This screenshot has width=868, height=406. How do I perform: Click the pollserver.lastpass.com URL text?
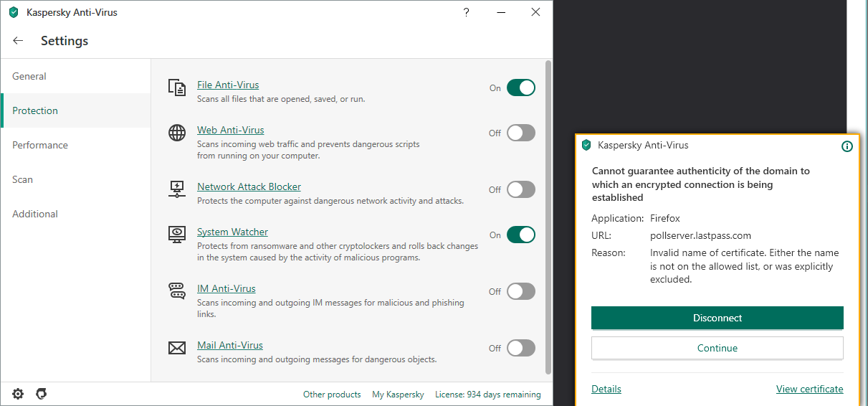tap(700, 235)
